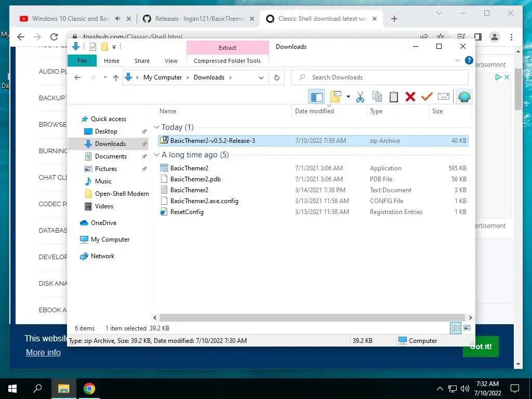Open Windows Start menu

pyautogui.click(x=12, y=389)
